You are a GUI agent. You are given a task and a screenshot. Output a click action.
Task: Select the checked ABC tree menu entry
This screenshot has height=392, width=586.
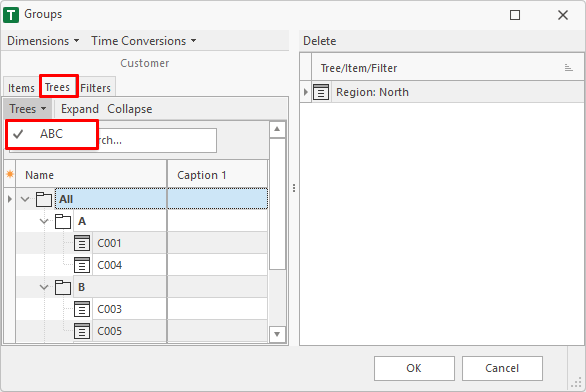pyautogui.click(x=52, y=134)
